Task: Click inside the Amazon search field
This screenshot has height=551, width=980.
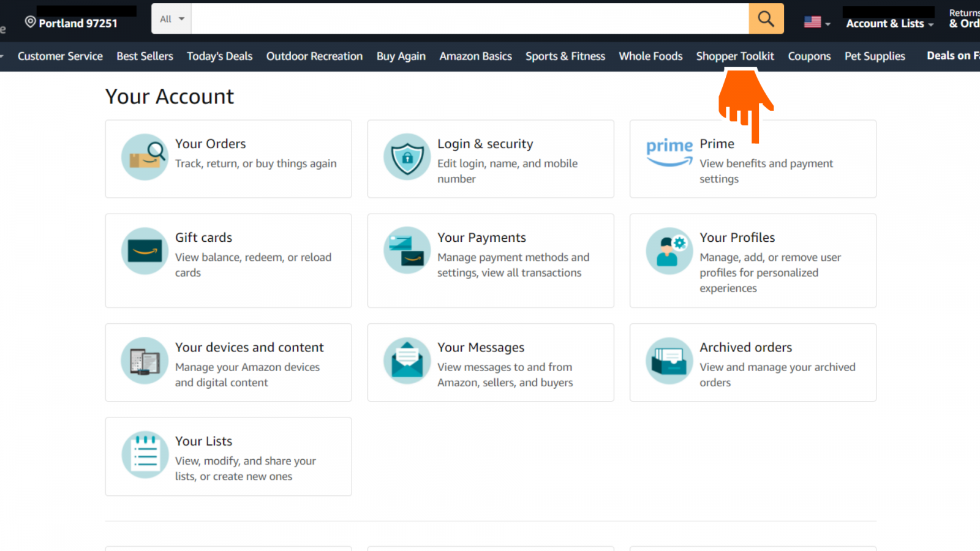Action: click(470, 18)
